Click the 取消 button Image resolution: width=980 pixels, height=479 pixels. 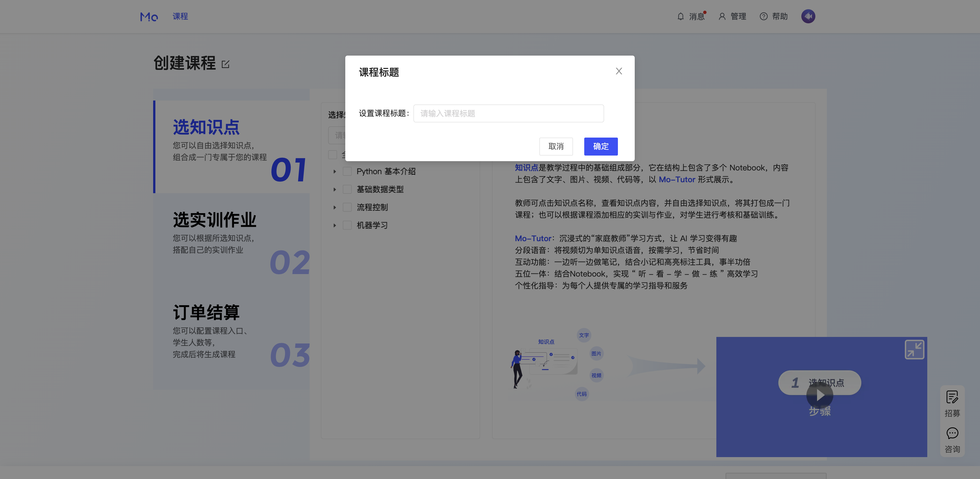[556, 146]
